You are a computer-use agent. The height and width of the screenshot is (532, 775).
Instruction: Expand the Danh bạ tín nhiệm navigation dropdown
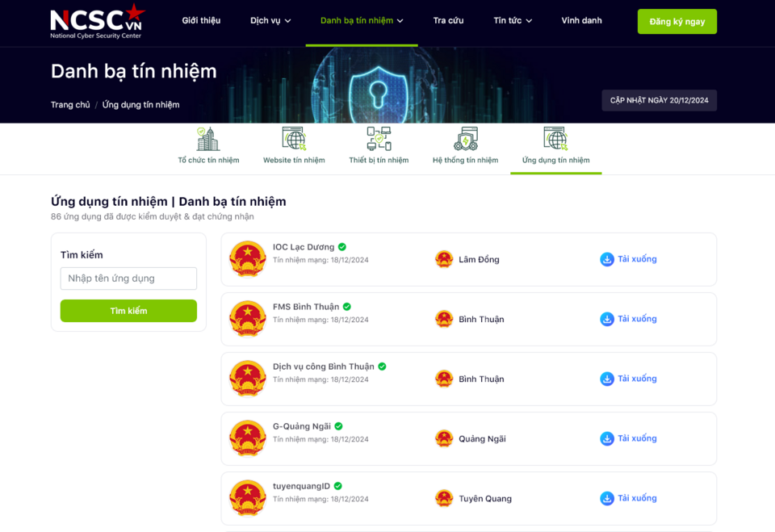click(362, 21)
